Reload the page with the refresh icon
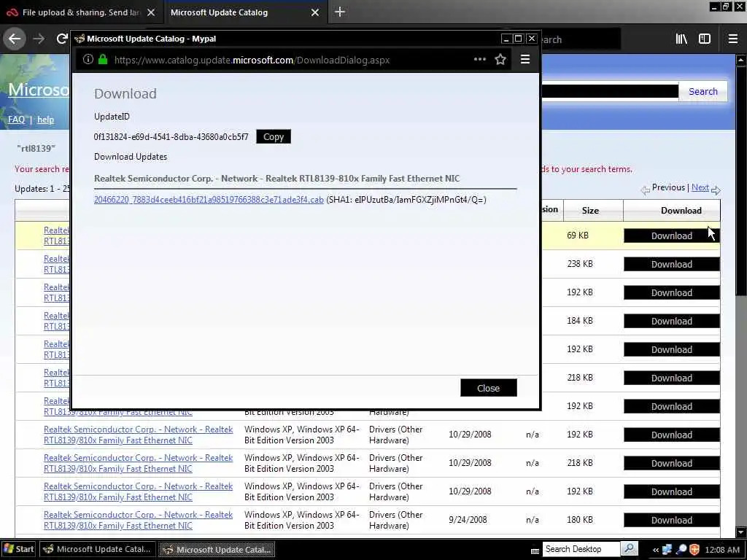The image size is (747, 560). coord(61,39)
